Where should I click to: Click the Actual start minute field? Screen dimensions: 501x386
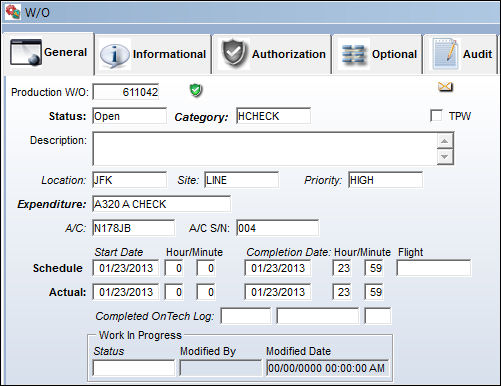click(x=206, y=292)
